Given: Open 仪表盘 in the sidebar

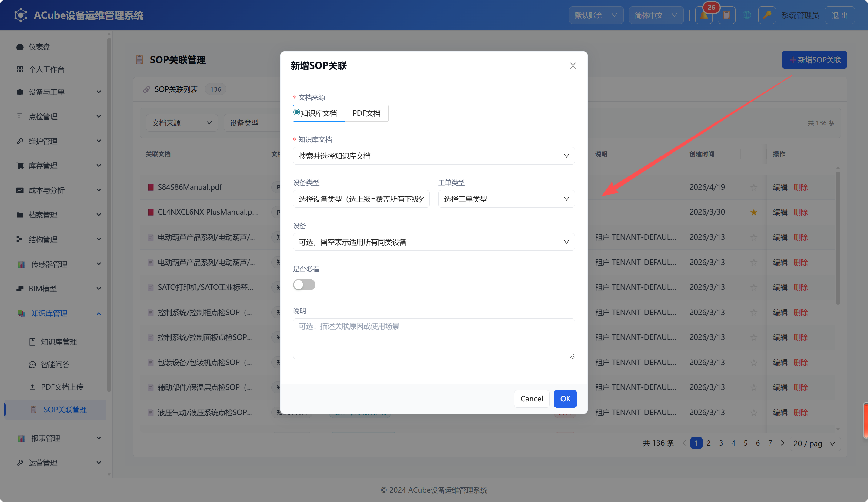Looking at the screenshot, I should coord(55,47).
